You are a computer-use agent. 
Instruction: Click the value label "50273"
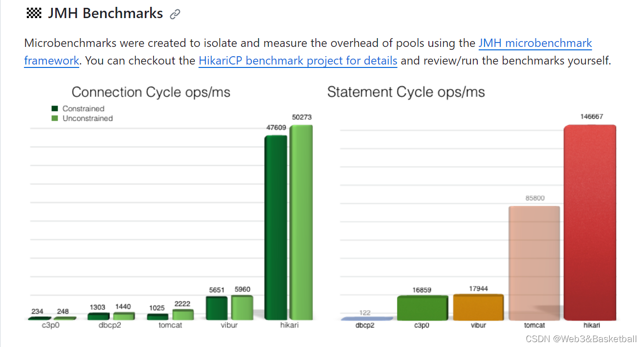301,117
